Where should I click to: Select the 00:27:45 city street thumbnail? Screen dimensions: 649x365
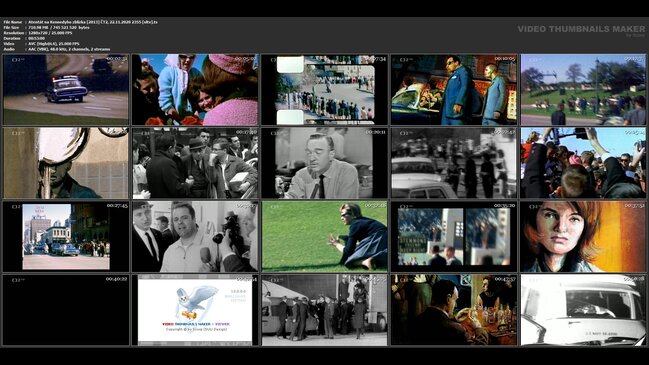(x=66, y=236)
